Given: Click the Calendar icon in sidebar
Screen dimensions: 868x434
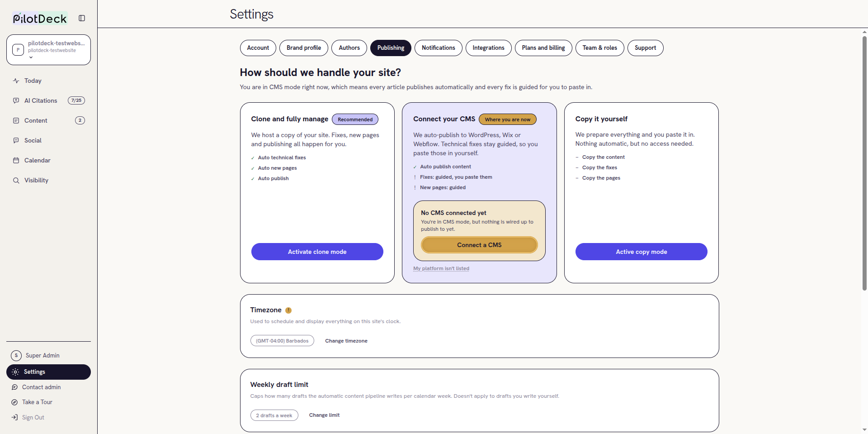Looking at the screenshot, I should pos(16,160).
